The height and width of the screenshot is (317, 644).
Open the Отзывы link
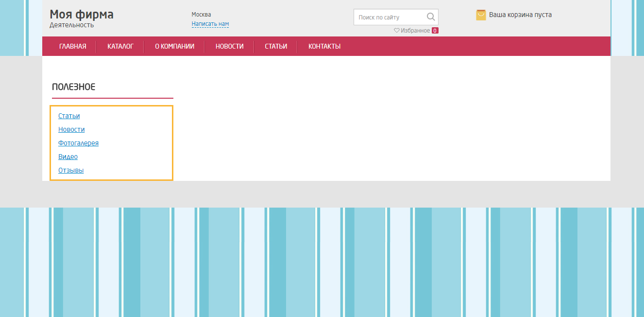click(71, 170)
